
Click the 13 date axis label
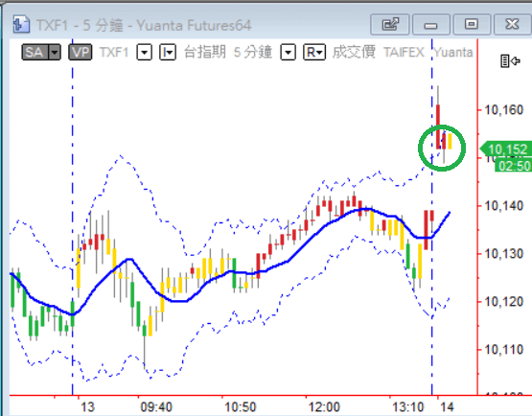(87, 406)
